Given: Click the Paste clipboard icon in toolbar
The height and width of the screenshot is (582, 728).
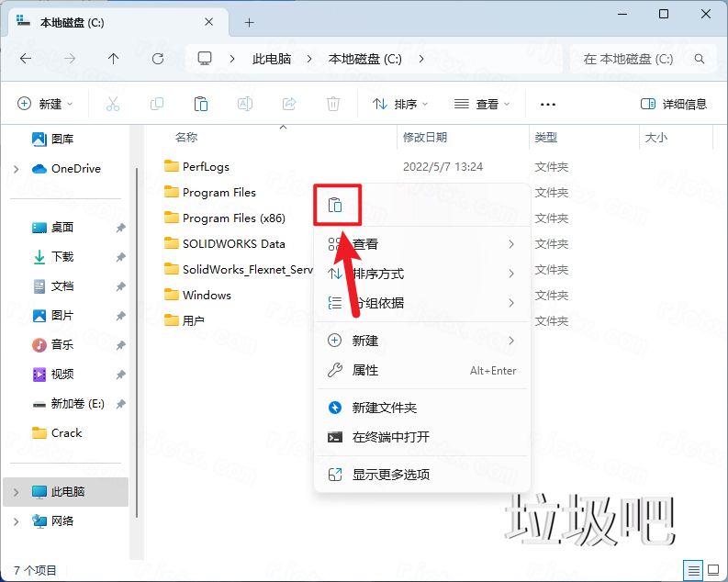Looking at the screenshot, I should coord(200,104).
